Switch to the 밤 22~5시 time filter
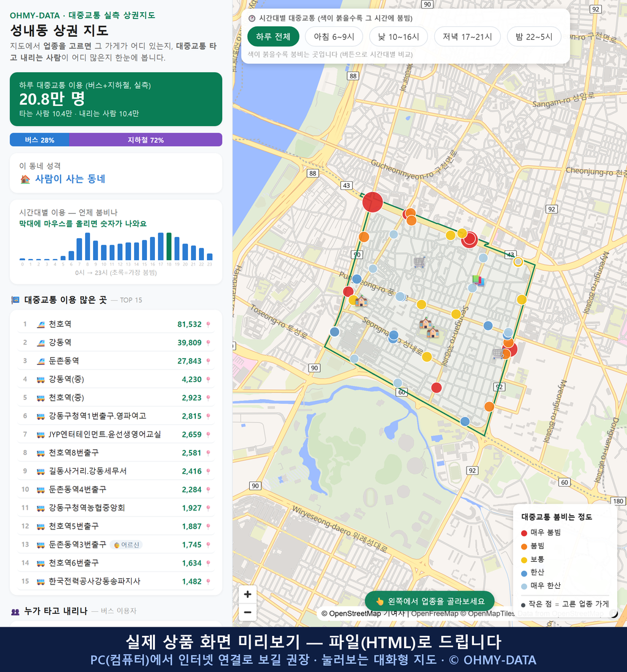 534,37
